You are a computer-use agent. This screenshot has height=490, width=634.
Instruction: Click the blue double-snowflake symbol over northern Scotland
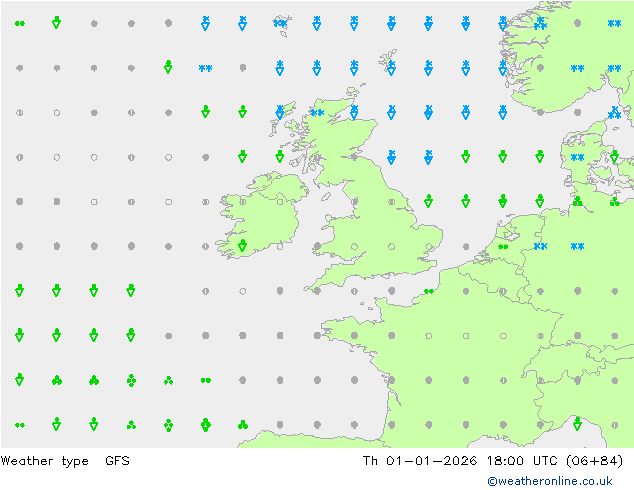click(x=317, y=112)
